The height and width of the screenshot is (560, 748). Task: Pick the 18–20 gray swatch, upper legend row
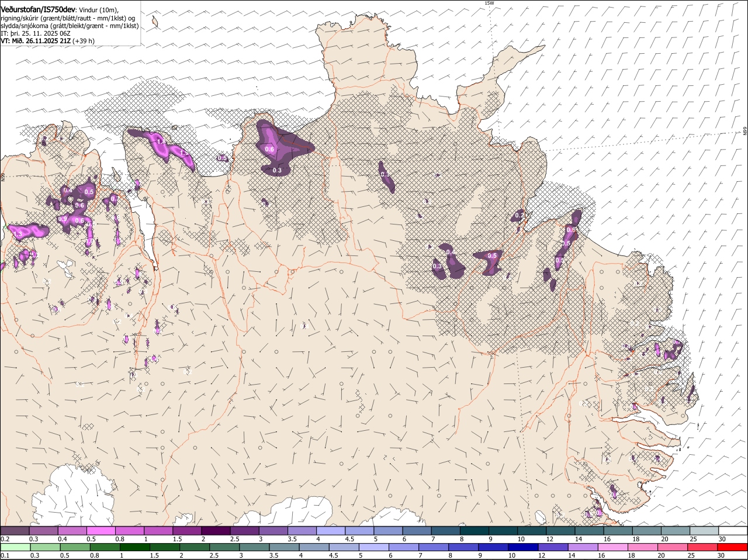point(646,531)
